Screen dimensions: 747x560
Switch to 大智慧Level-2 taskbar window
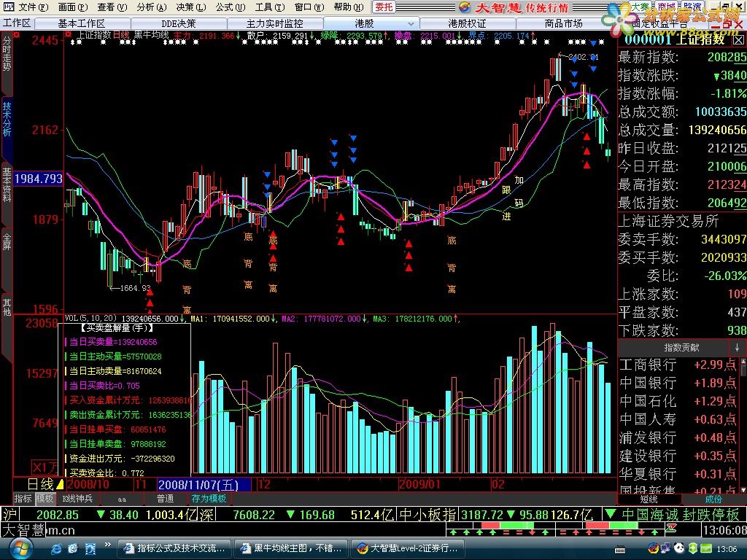tap(409, 548)
